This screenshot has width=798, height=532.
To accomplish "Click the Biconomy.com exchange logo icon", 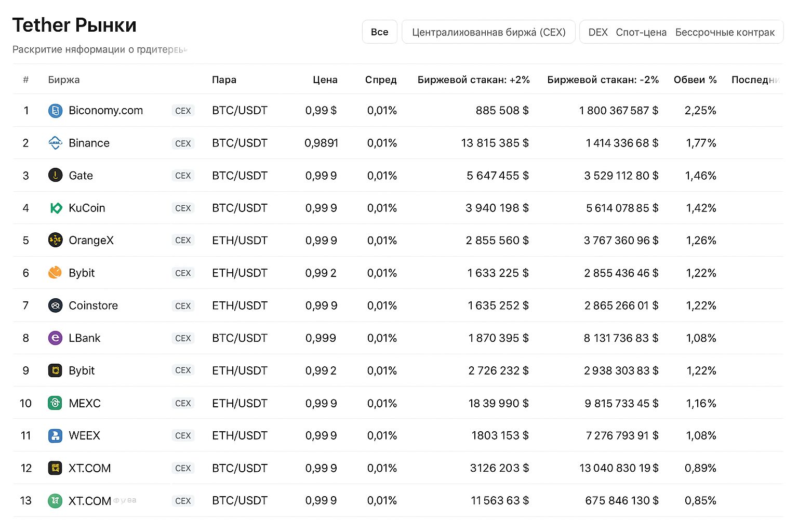I will click(x=55, y=111).
